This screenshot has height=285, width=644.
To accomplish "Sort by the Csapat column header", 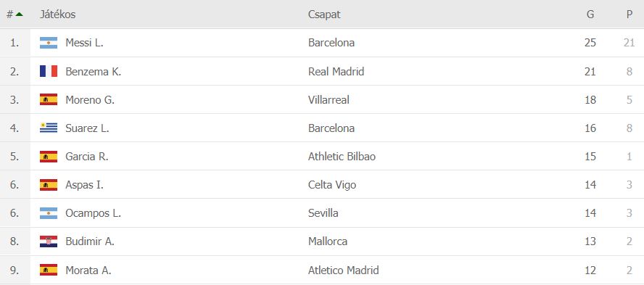I will [324, 15].
